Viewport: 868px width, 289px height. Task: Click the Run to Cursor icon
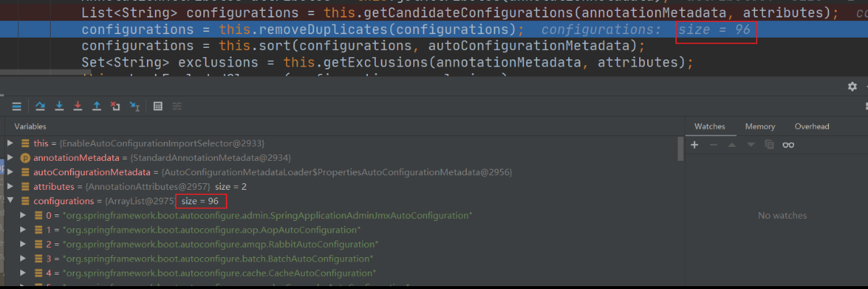134,106
